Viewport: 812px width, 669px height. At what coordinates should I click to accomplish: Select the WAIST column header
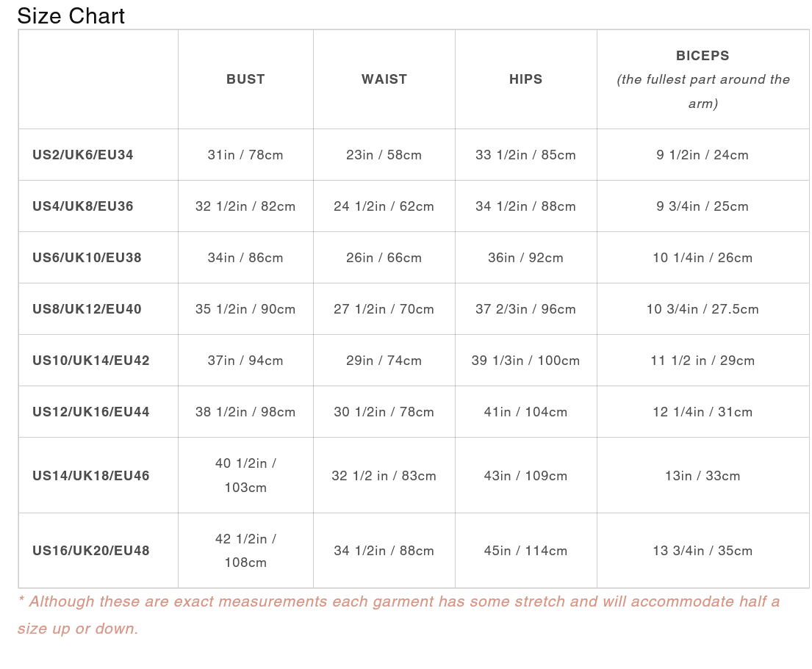384,79
